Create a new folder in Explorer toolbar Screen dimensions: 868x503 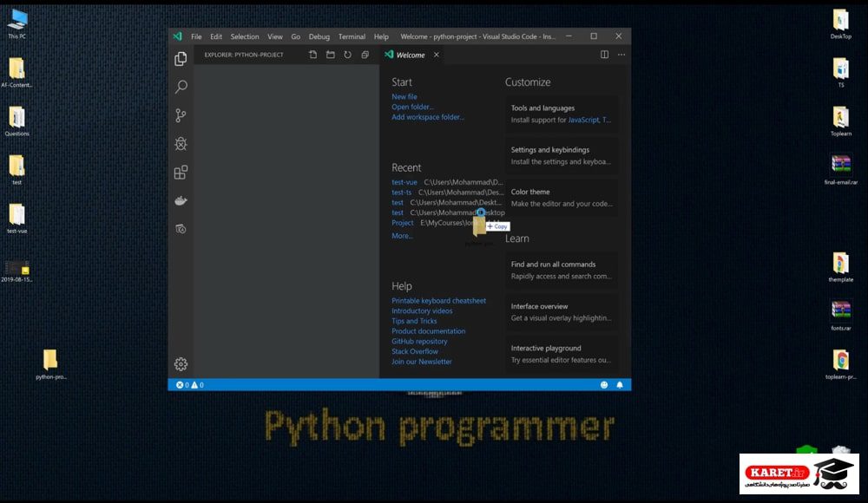tap(331, 55)
